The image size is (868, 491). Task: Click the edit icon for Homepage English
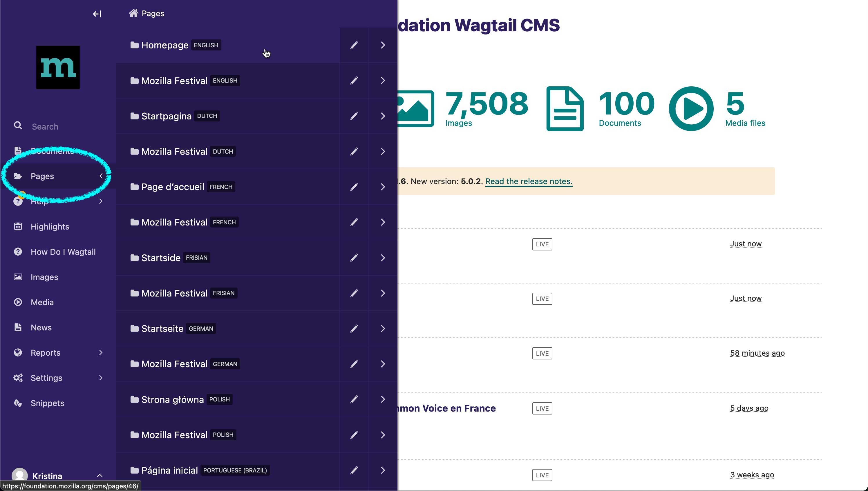354,45
